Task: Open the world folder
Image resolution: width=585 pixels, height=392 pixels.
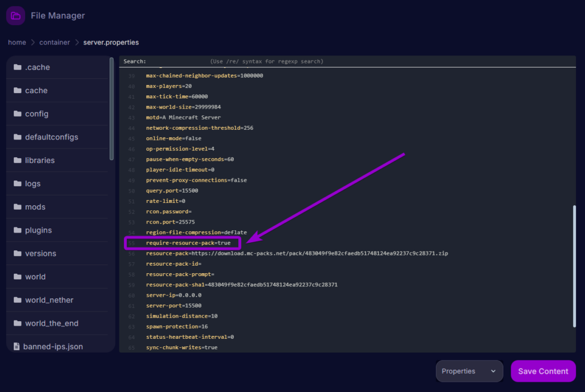Action: [x=35, y=276]
